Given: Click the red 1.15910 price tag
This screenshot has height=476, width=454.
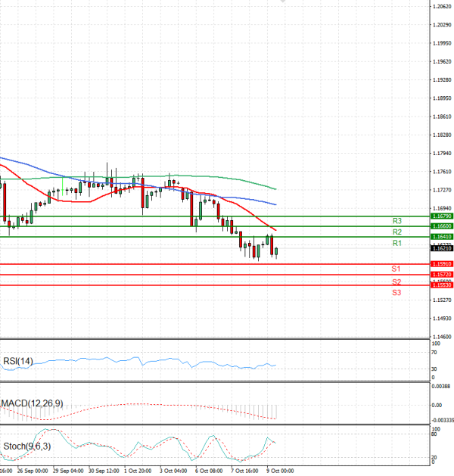Looking at the screenshot, I should pos(442,264).
